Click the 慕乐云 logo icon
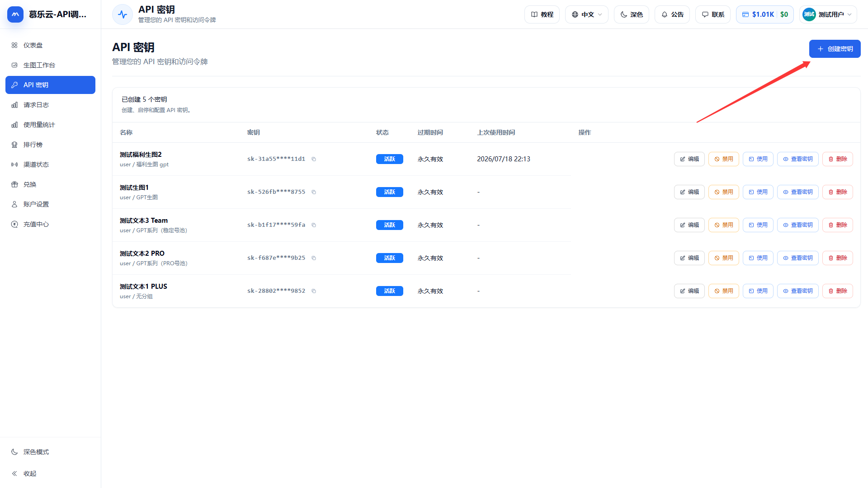This screenshot has height=488, width=868. 15,14
